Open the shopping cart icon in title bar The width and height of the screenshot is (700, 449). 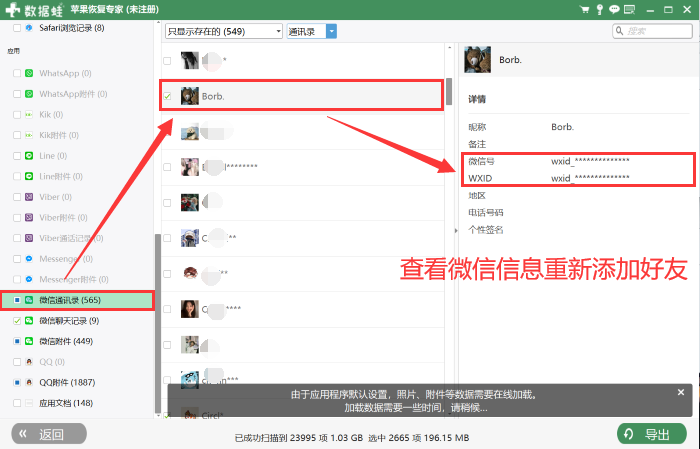coord(584,9)
